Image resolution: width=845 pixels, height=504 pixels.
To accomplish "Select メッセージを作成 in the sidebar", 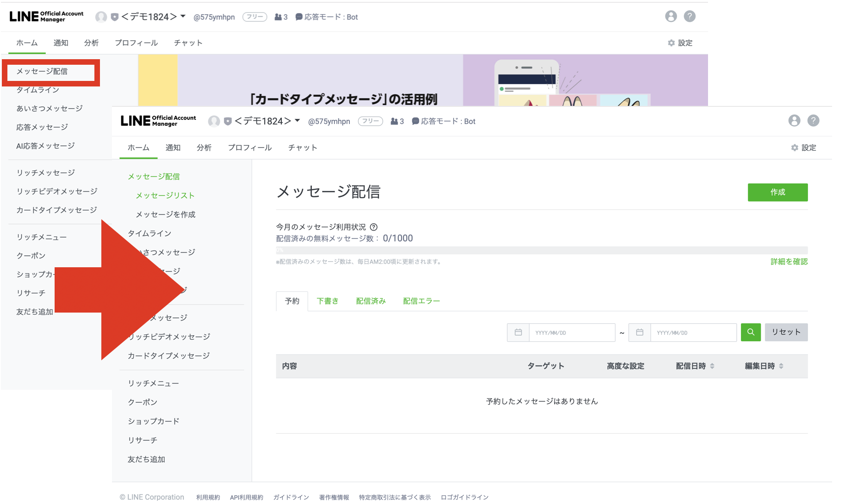I will [166, 214].
